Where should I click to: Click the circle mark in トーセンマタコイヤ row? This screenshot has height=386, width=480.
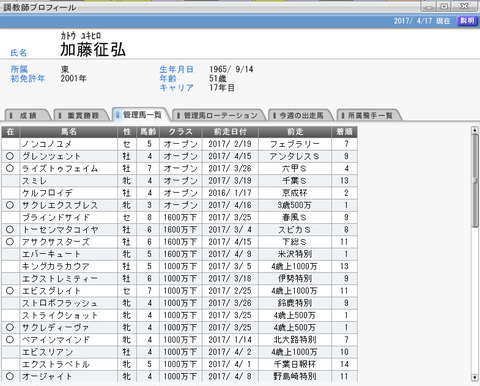10,229
